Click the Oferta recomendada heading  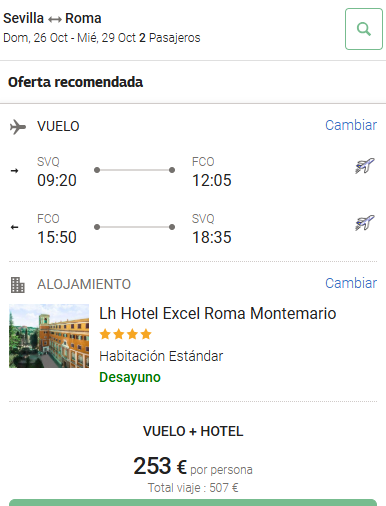tap(76, 82)
